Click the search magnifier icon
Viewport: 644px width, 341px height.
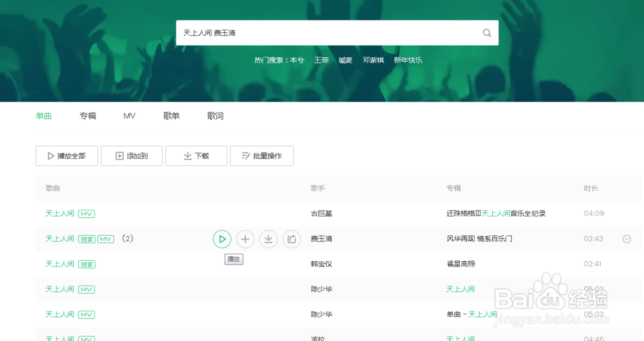tap(487, 33)
